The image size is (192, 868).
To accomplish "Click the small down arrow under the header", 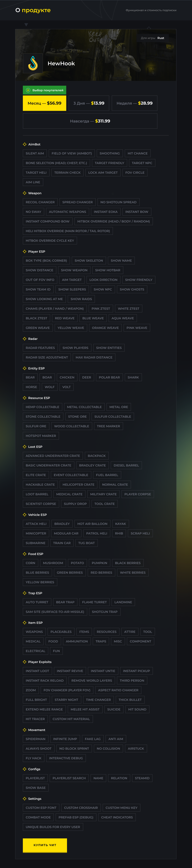I will click(x=26, y=25).
